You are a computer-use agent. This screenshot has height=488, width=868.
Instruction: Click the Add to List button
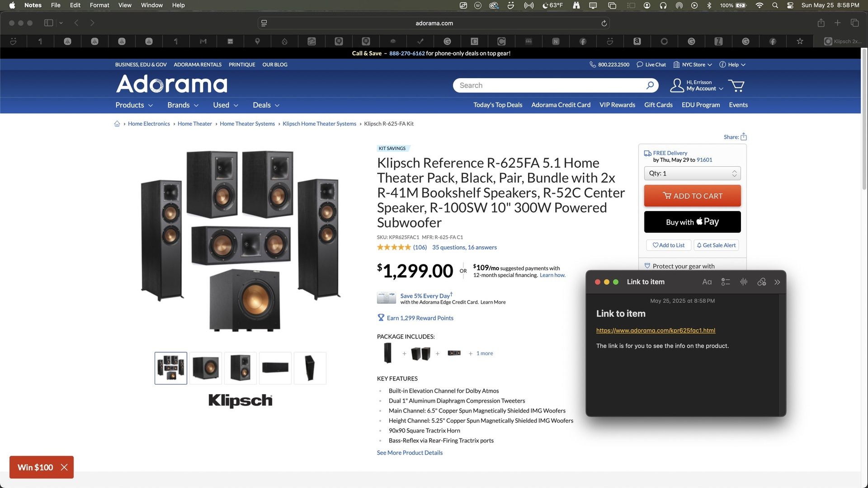(669, 245)
